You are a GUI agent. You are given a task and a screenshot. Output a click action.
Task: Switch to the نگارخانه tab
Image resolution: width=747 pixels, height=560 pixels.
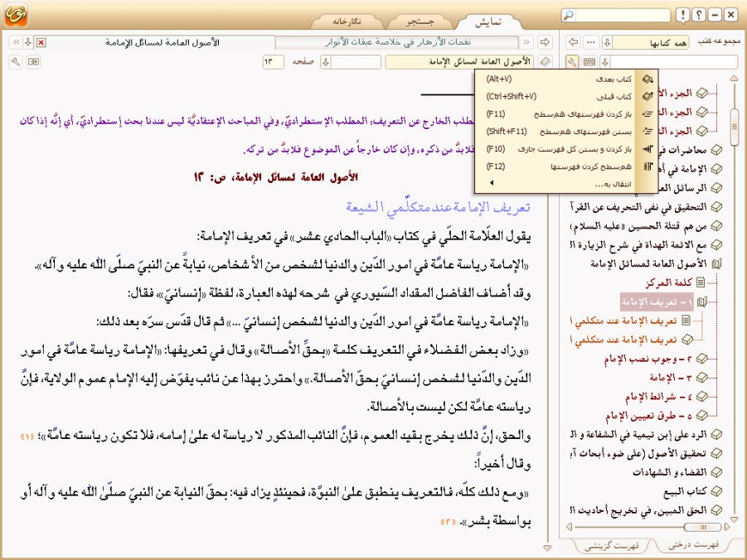pyautogui.click(x=347, y=22)
